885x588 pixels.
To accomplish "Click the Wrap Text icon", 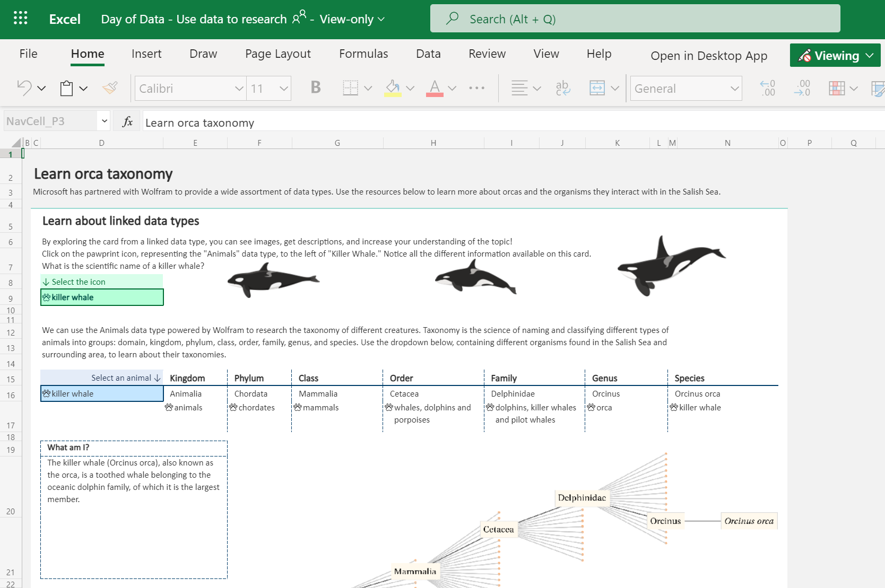I will [562, 88].
